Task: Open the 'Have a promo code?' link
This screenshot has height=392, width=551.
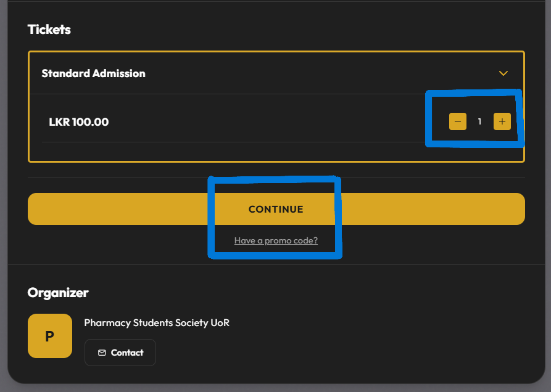Action: (276, 240)
